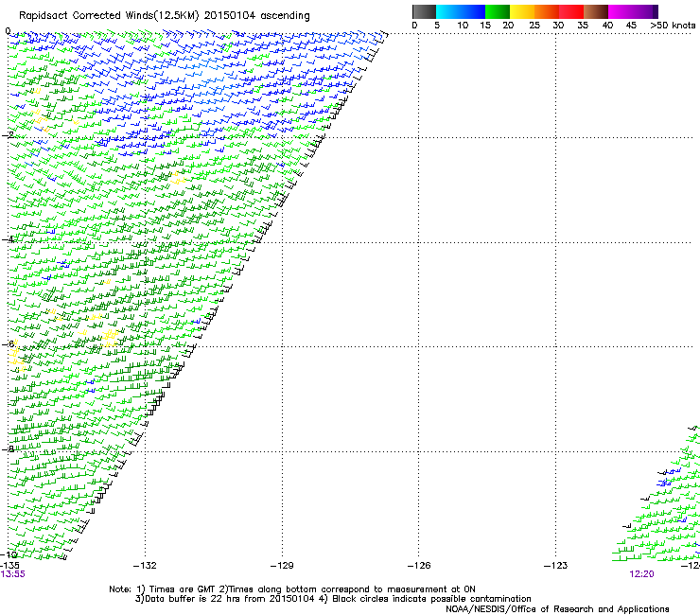
Task: Click the green 15-20 knots legend color
Action: point(498,11)
